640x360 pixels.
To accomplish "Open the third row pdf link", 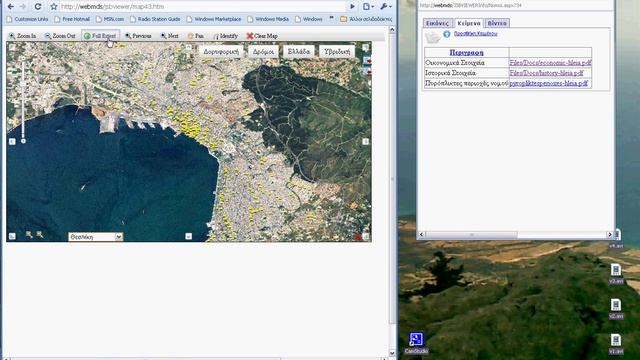I will tap(549, 83).
